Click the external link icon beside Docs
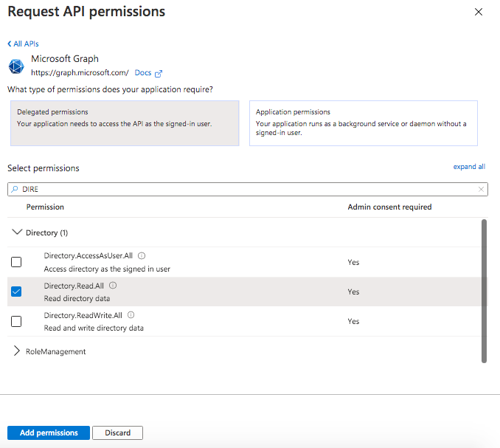Image resolution: width=500 pixels, height=448 pixels. coord(159,74)
